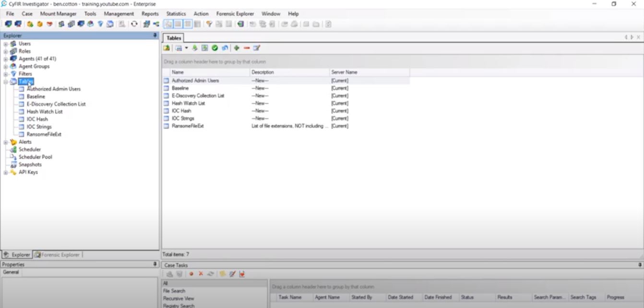Add a table with the green plus icon
This screenshot has height=308, width=644.
pos(237,48)
